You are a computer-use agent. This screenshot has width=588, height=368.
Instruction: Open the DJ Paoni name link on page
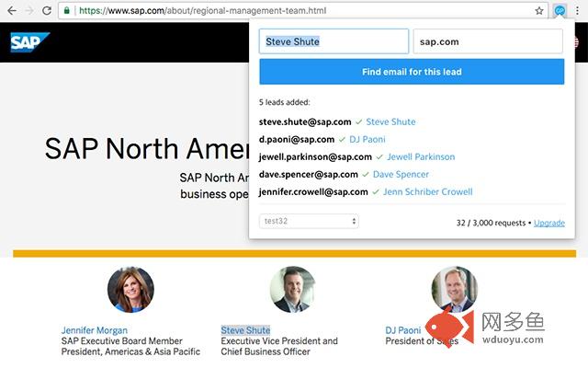point(403,330)
